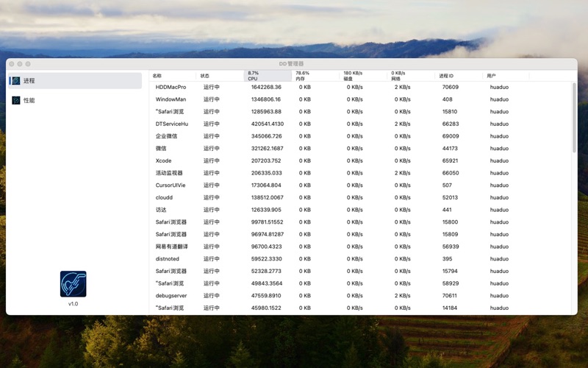Click process ID 66050

point(451,173)
